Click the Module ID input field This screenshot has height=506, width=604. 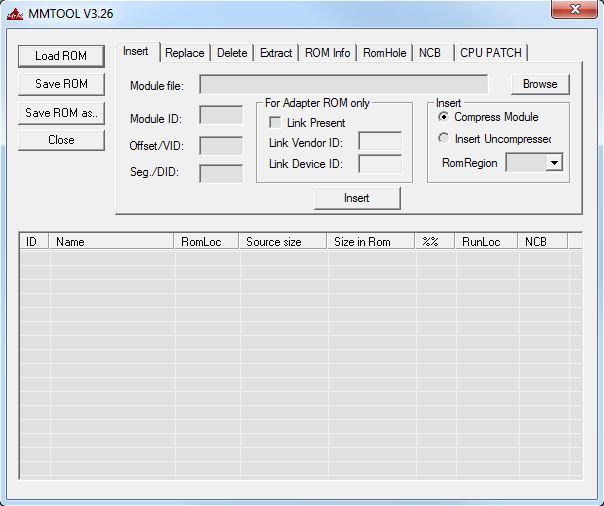point(221,115)
